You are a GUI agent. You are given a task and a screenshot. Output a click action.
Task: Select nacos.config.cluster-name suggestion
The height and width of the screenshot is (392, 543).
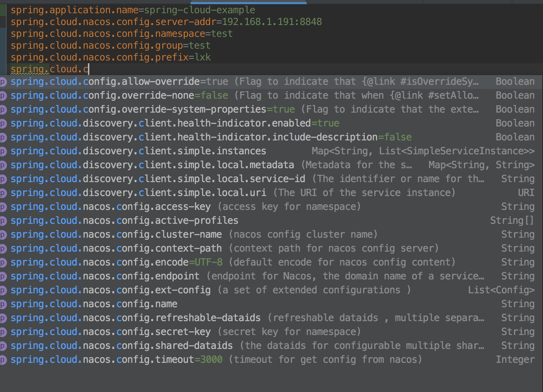pyautogui.click(x=271, y=235)
